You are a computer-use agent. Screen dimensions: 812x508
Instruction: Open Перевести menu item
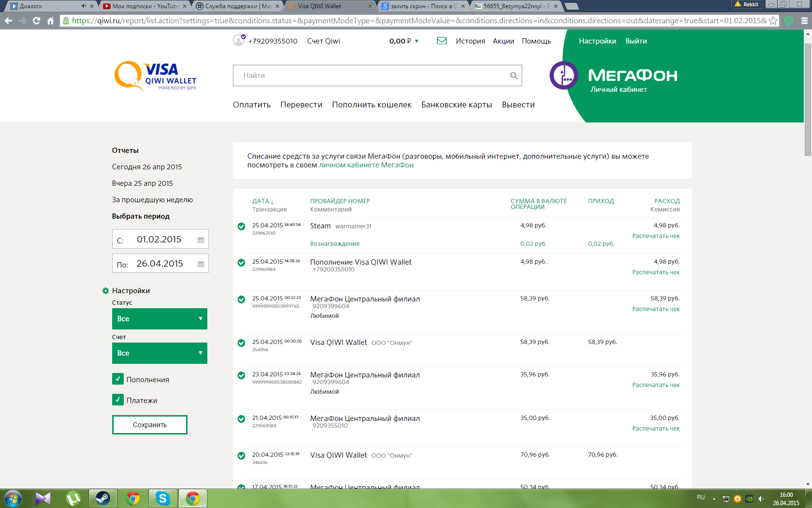point(301,105)
